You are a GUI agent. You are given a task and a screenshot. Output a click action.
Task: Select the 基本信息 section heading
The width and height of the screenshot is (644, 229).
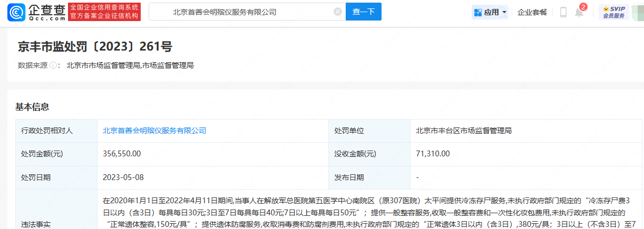(x=32, y=107)
